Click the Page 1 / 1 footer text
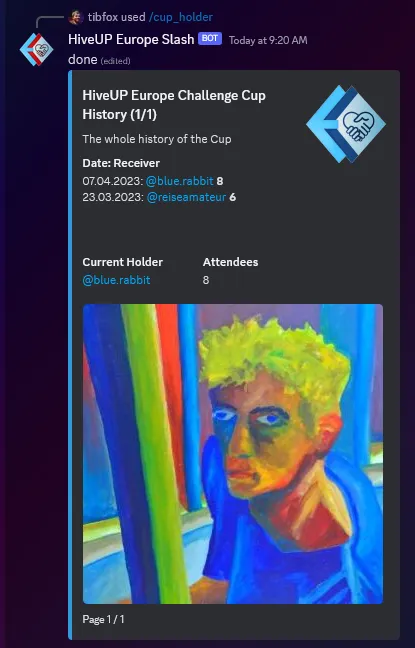The height and width of the screenshot is (648, 415). (103, 619)
